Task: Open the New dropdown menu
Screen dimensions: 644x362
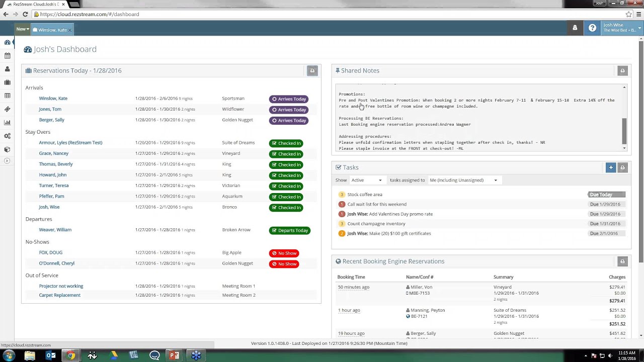Action: click(x=23, y=29)
